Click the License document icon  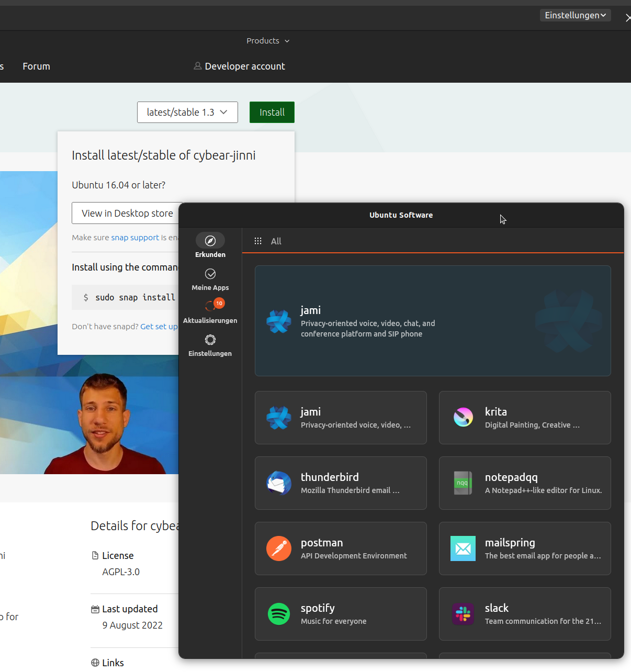tap(95, 555)
